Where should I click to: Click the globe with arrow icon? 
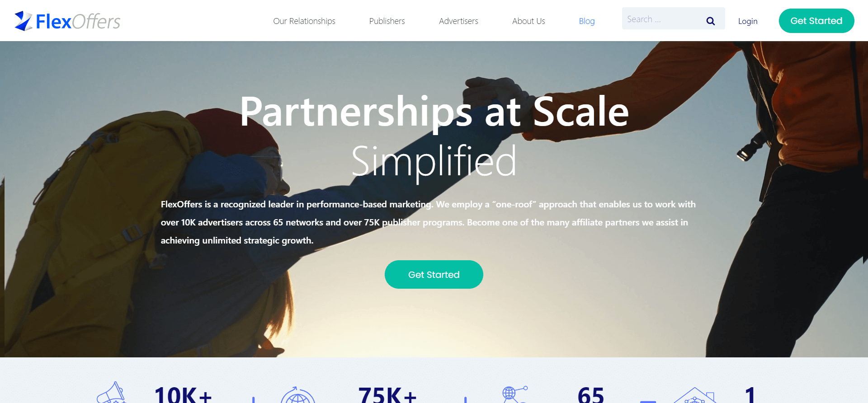297,394
